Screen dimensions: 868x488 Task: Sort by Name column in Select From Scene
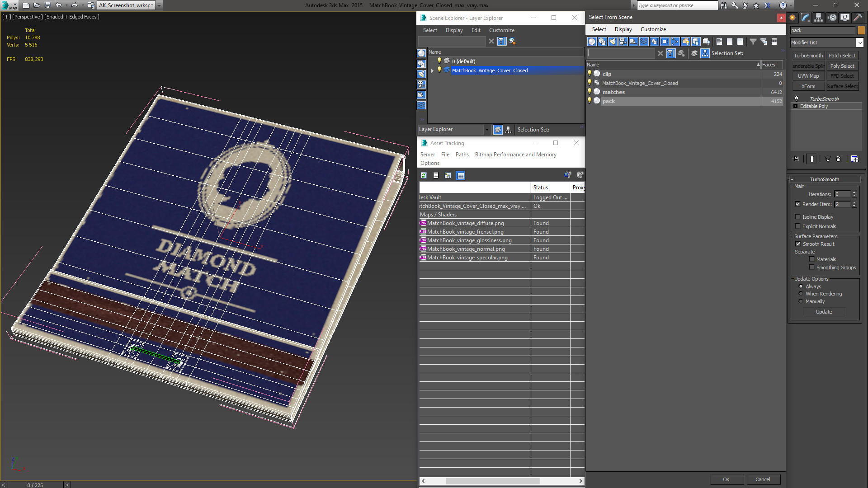673,65
